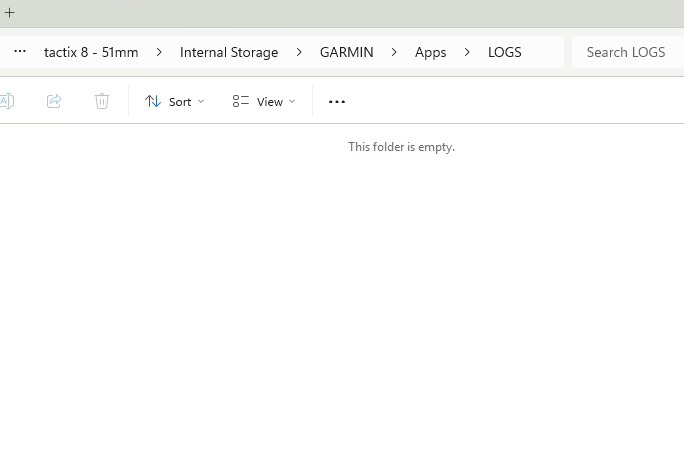Open the Sort dropdown menu
Image resolution: width=684 pixels, height=469 pixels.
[174, 101]
